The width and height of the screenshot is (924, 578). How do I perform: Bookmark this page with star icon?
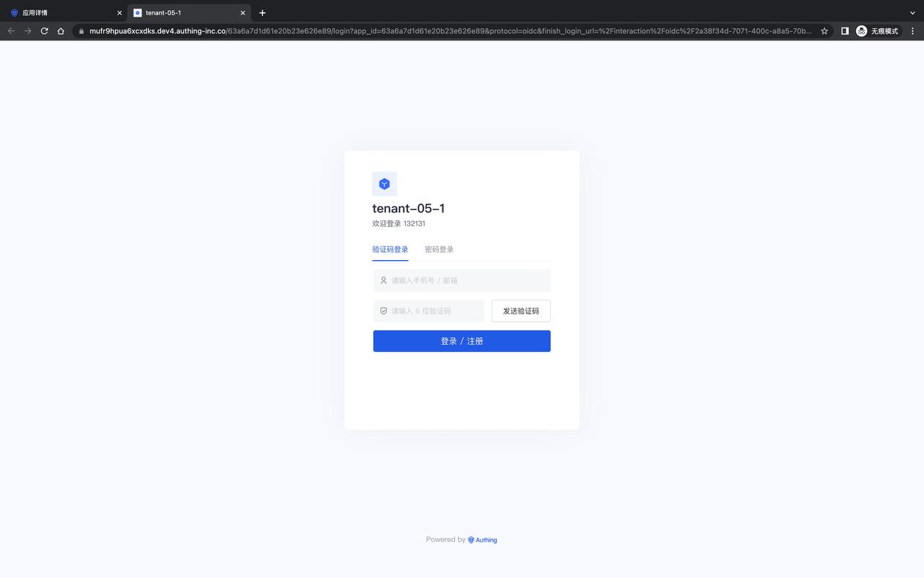[x=824, y=31]
